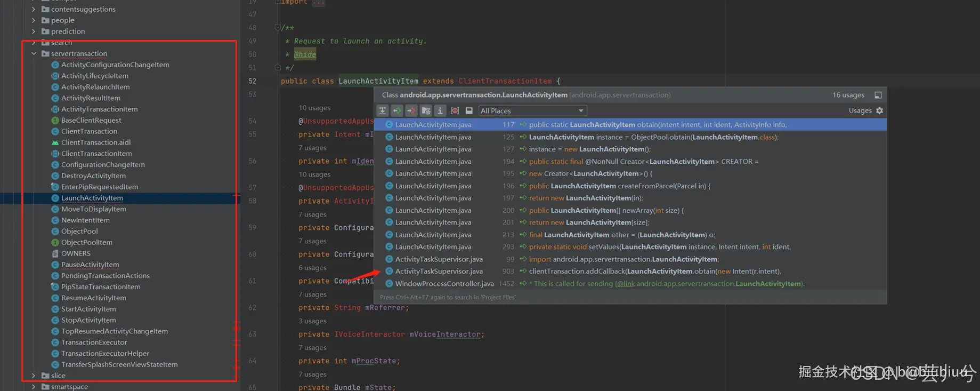Screen dimensions: 980x391
Task: Select usage at line 197 return new LaunchActivityItem(in)
Action: tap(630, 198)
